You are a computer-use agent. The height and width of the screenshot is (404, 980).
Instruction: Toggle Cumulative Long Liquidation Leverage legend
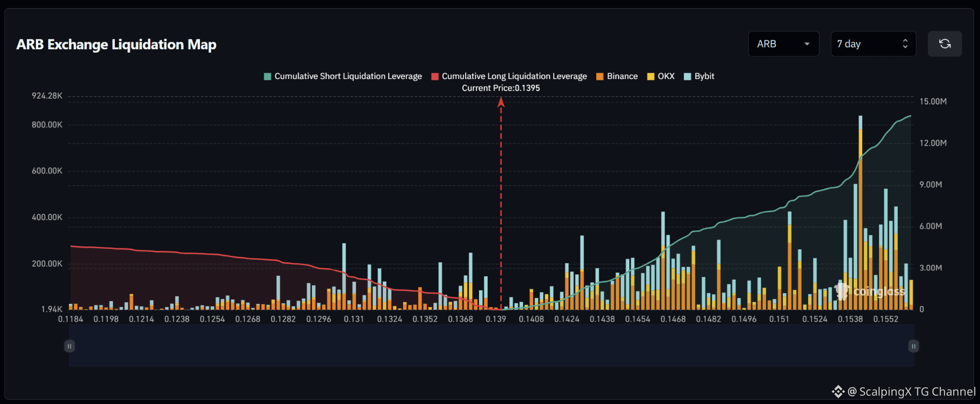(509, 76)
